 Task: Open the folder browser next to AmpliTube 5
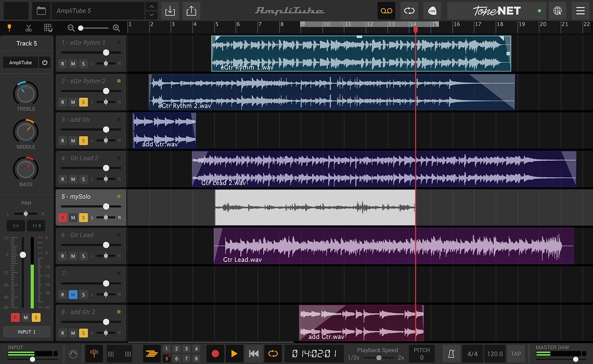point(41,11)
